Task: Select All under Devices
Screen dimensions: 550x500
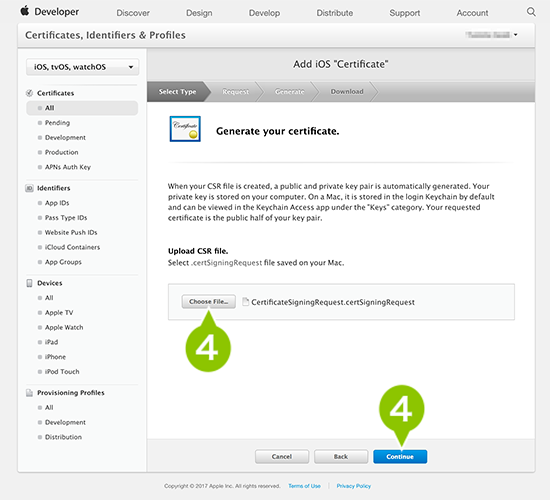Action: (49, 298)
